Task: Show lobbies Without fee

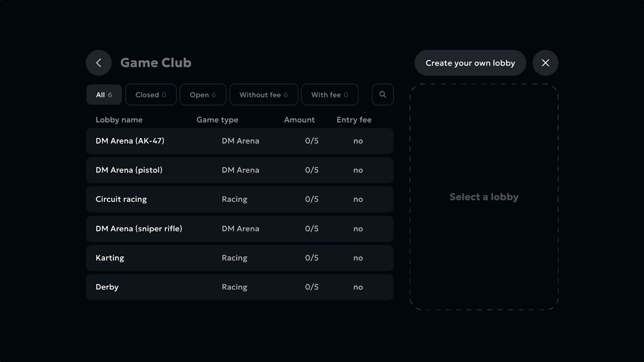Action: pyautogui.click(x=264, y=95)
